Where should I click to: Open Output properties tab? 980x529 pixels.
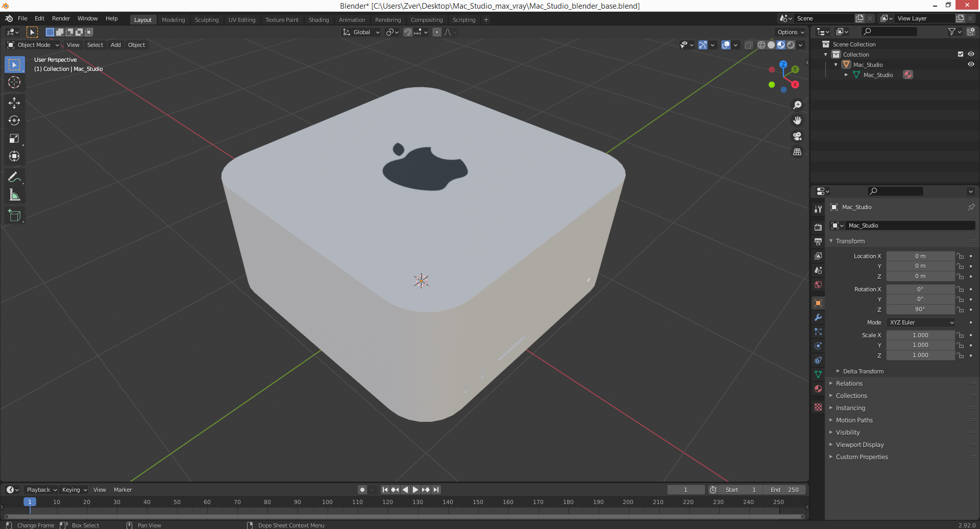[818, 241]
